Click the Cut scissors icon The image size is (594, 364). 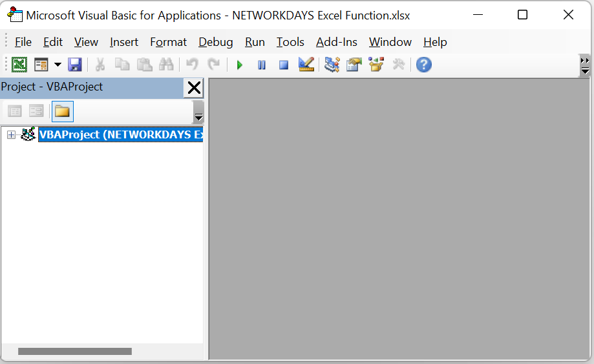point(100,65)
